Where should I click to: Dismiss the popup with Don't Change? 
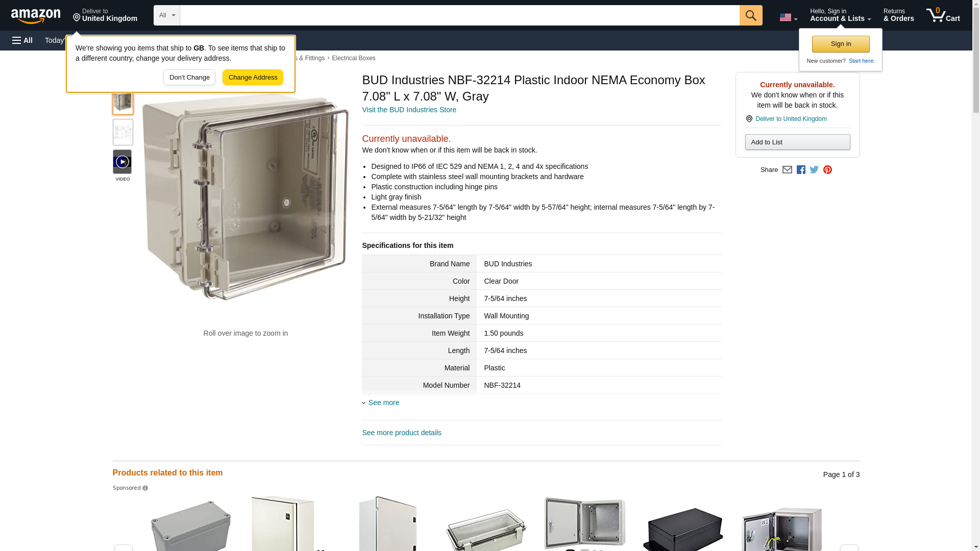pos(189,78)
